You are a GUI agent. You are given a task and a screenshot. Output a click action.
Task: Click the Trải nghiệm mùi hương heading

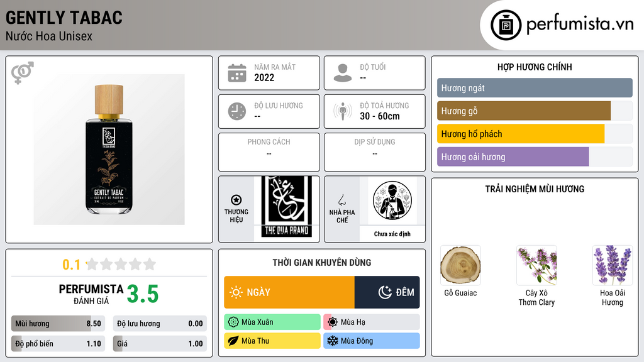535,189
